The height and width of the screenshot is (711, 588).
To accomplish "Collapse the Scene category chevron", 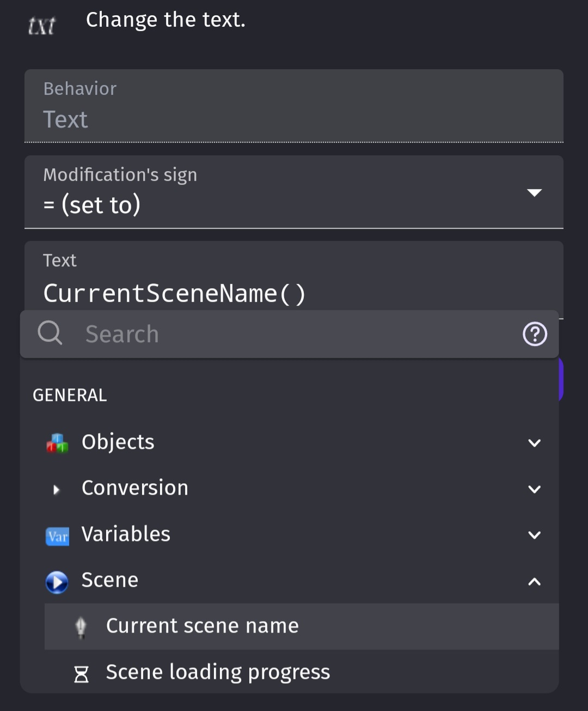I will [x=535, y=581].
